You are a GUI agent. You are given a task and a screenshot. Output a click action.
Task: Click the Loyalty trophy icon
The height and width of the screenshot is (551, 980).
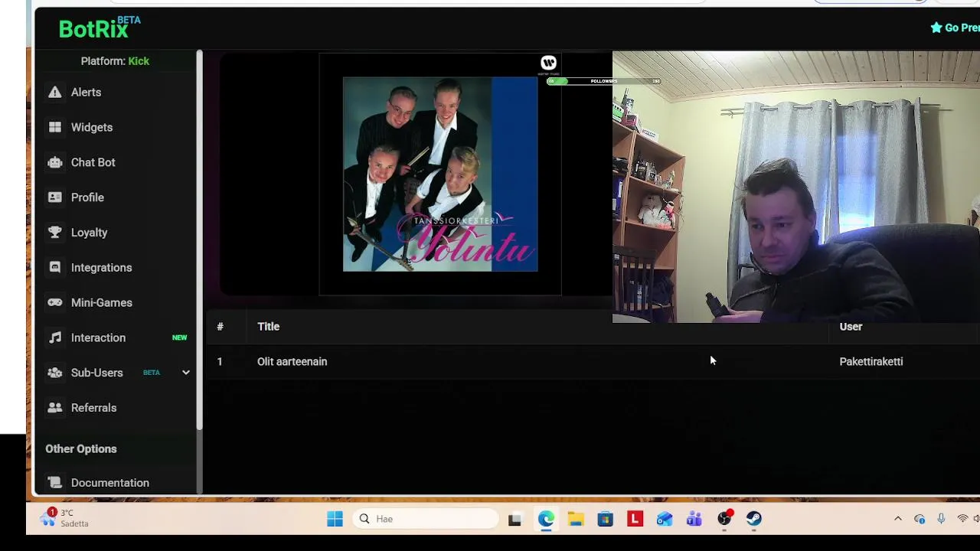[x=55, y=233]
